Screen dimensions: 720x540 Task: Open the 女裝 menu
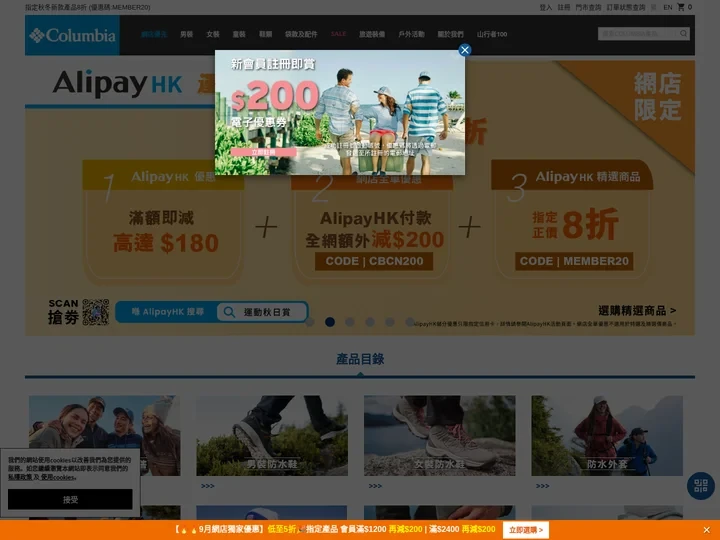(213, 34)
